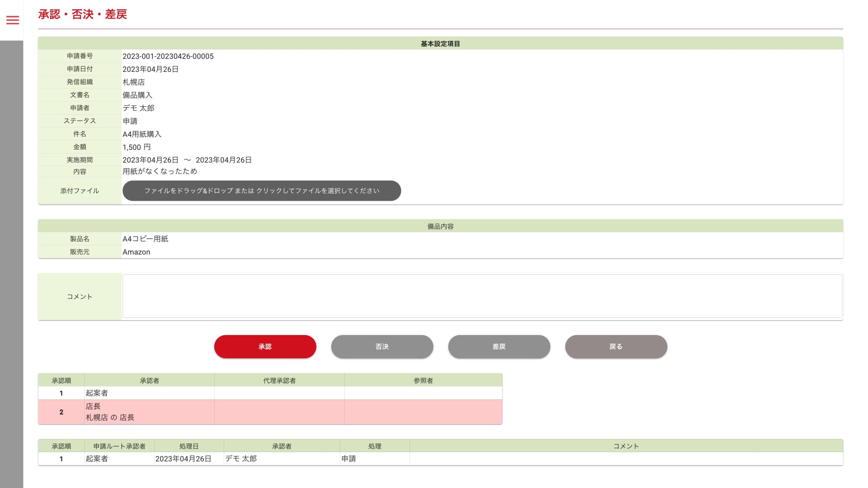868x488 pixels.
Task: Click the 起案者 row in approver table
Action: click(x=97, y=393)
